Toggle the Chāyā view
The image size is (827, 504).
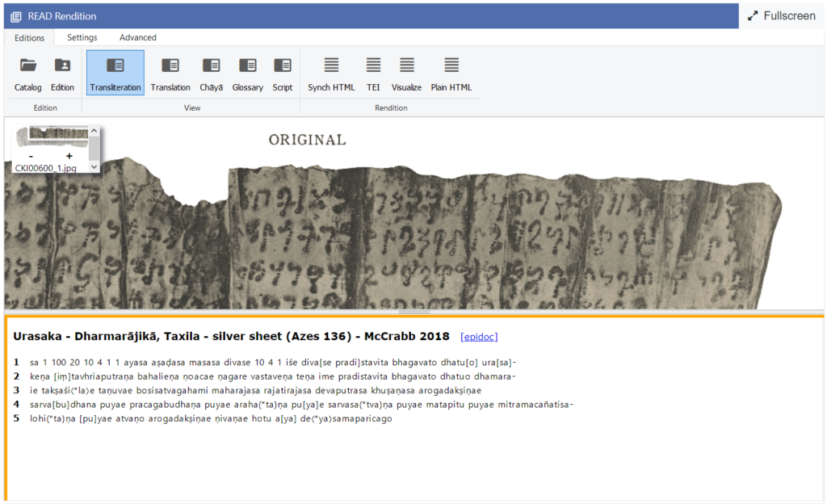211,73
